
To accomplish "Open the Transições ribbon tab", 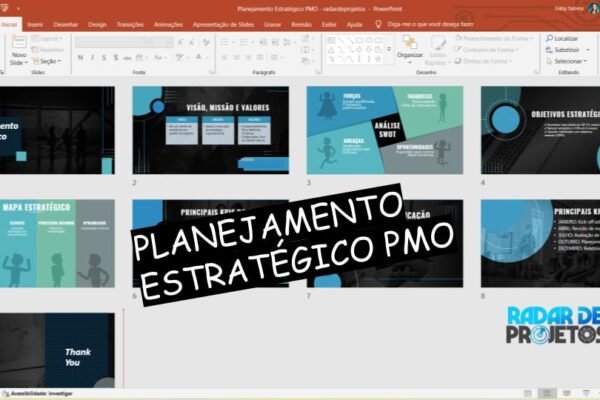I will pyautogui.click(x=130, y=23).
